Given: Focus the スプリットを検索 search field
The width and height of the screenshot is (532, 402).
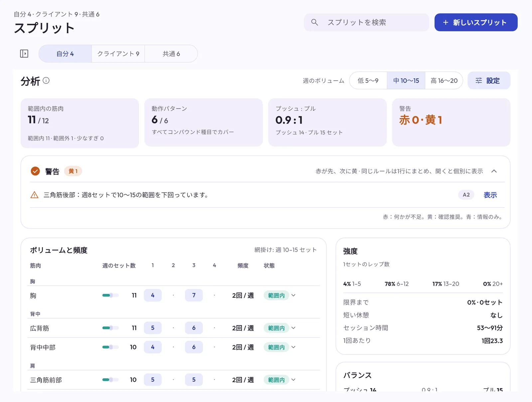Looking at the screenshot, I should (366, 22).
